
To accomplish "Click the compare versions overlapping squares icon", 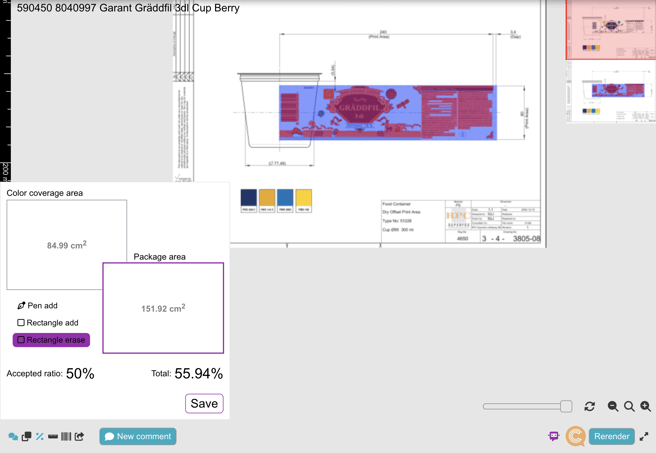I will (26, 437).
